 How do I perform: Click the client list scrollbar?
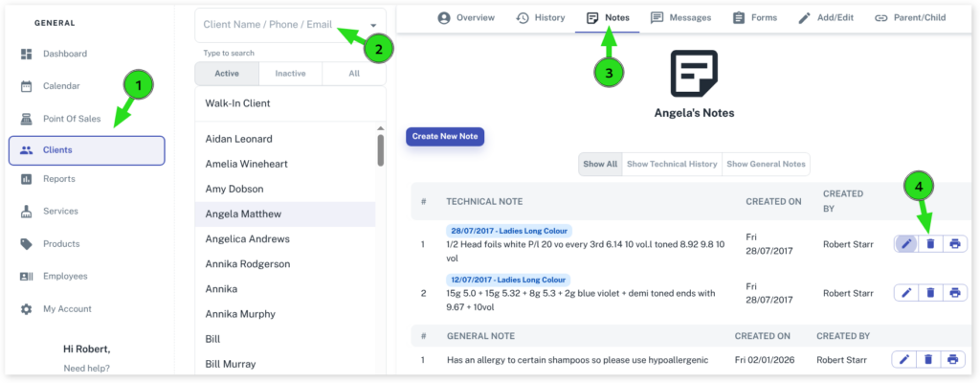(x=381, y=149)
